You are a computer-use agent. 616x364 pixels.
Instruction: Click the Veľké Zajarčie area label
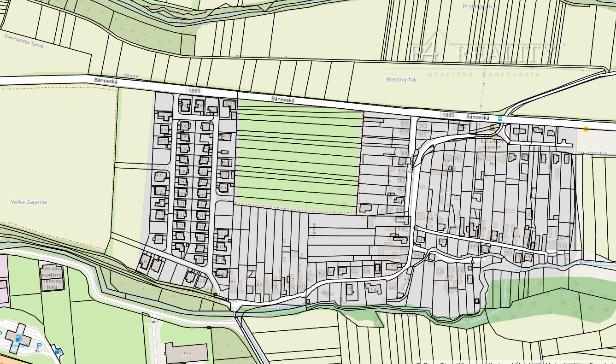[29, 202]
